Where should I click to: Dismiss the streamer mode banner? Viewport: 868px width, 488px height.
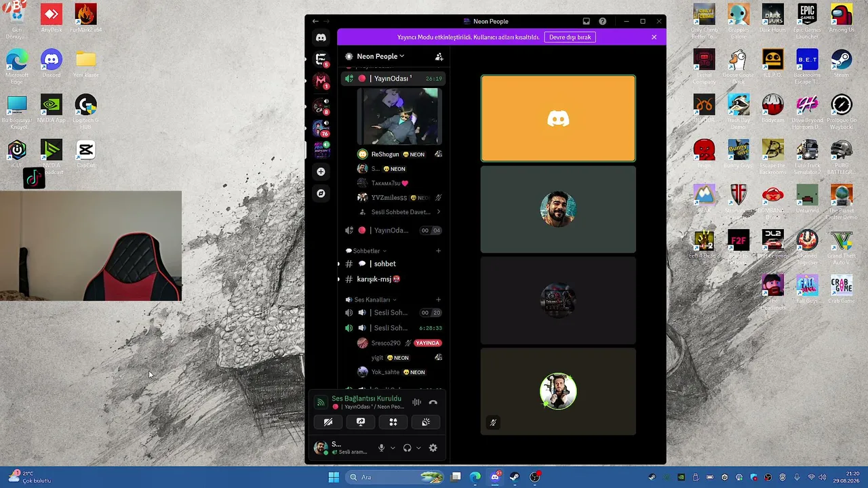(x=654, y=37)
